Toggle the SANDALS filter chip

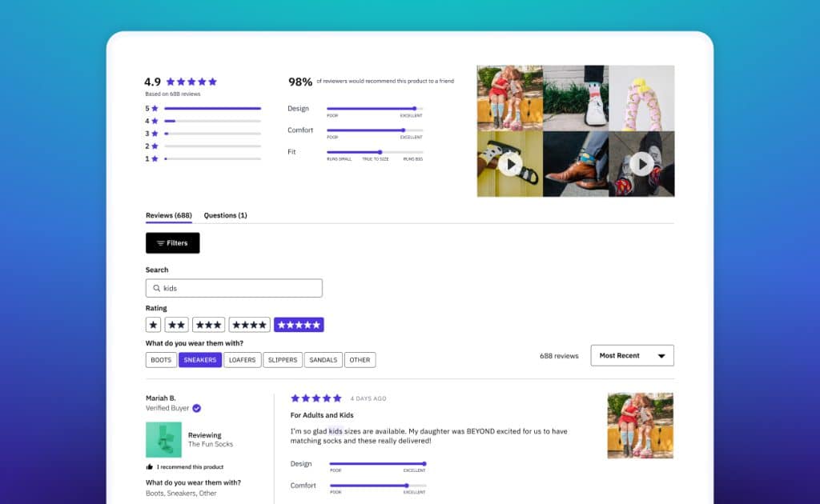324,360
